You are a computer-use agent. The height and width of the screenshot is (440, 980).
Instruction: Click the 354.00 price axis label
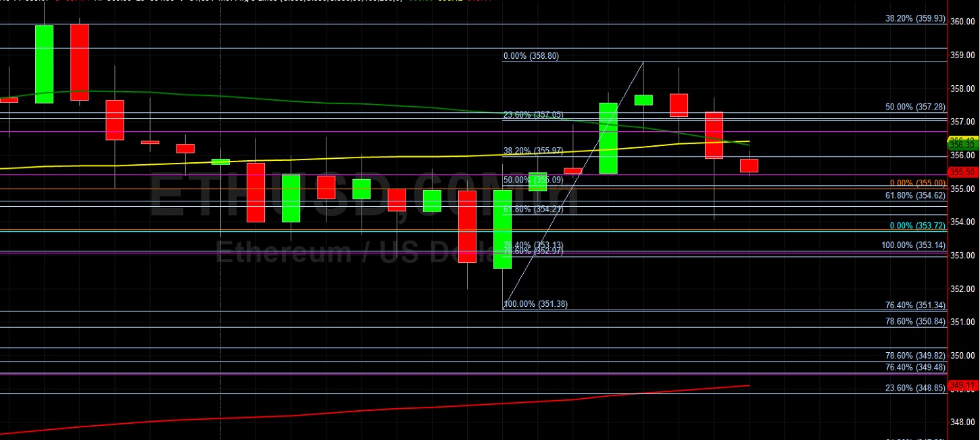tap(962, 222)
